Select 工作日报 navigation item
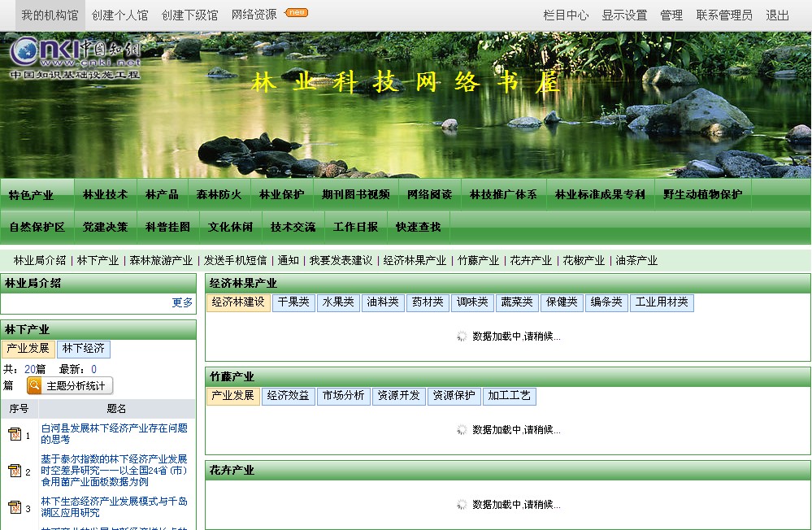Viewport: 812px width, 530px height. [x=356, y=227]
